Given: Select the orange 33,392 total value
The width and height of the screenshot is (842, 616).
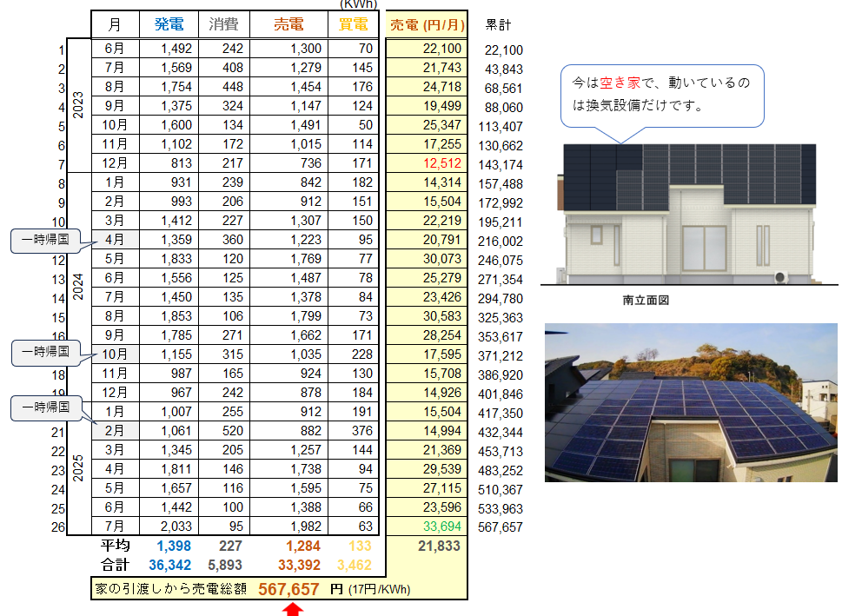Looking at the screenshot, I should tap(299, 565).
